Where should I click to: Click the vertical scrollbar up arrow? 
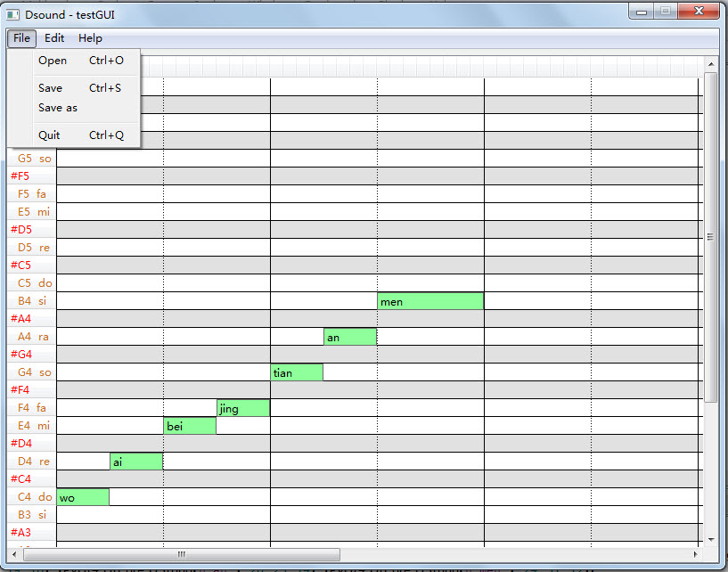711,63
